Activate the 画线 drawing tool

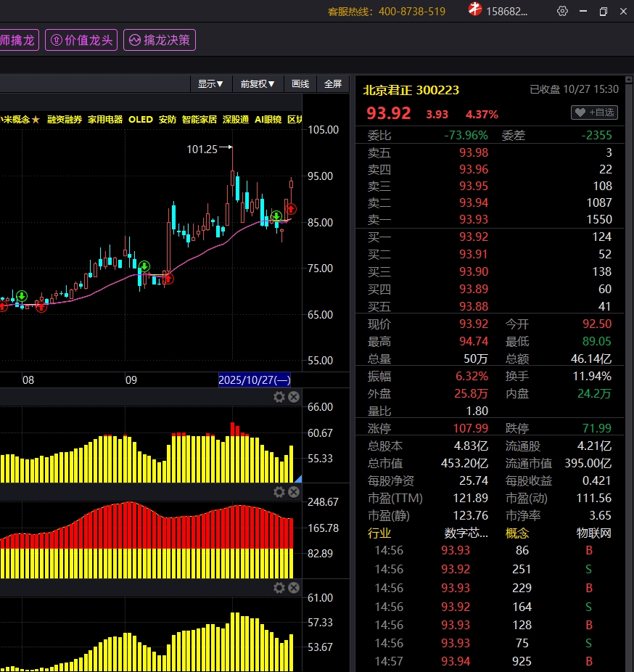click(x=300, y=84)
